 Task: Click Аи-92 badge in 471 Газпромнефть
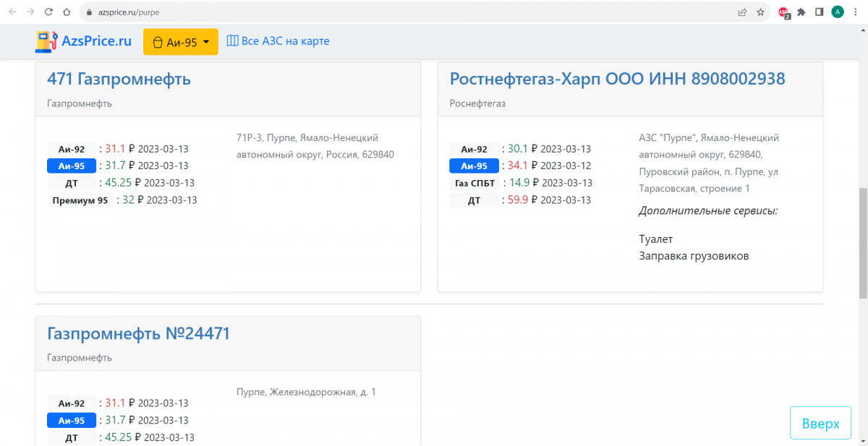(x=72, y=149)
